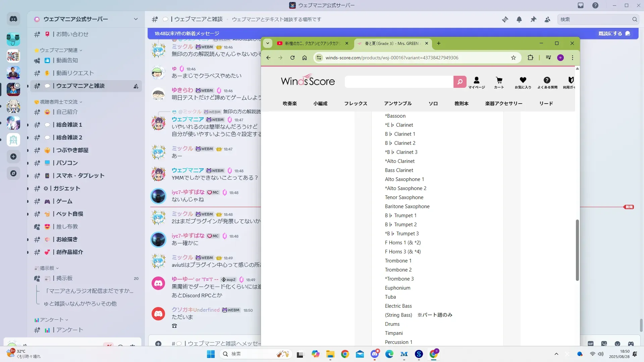Open the 総合雑談1 channel
Screen dimensions: 644x362
click(69, 125)
